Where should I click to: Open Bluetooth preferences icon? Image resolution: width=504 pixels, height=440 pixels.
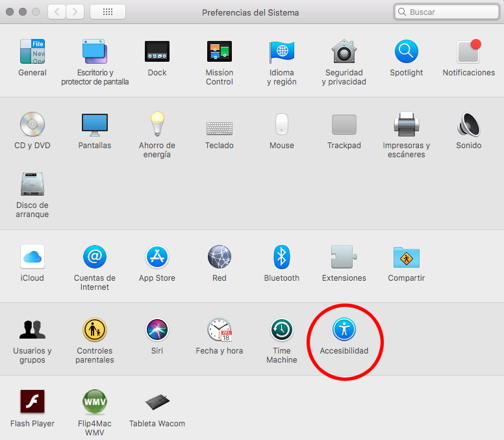(282, 257)
